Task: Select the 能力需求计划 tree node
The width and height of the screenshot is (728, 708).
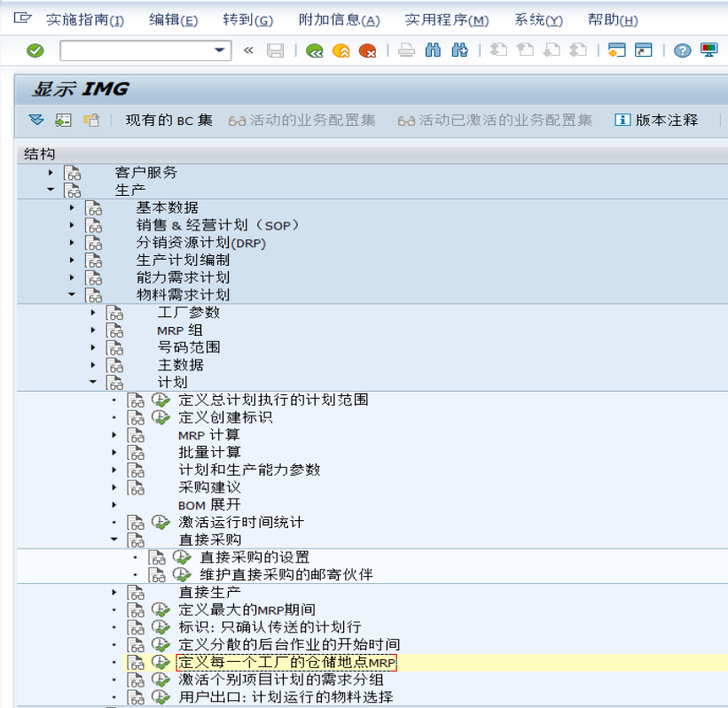Action: [183, 277]
